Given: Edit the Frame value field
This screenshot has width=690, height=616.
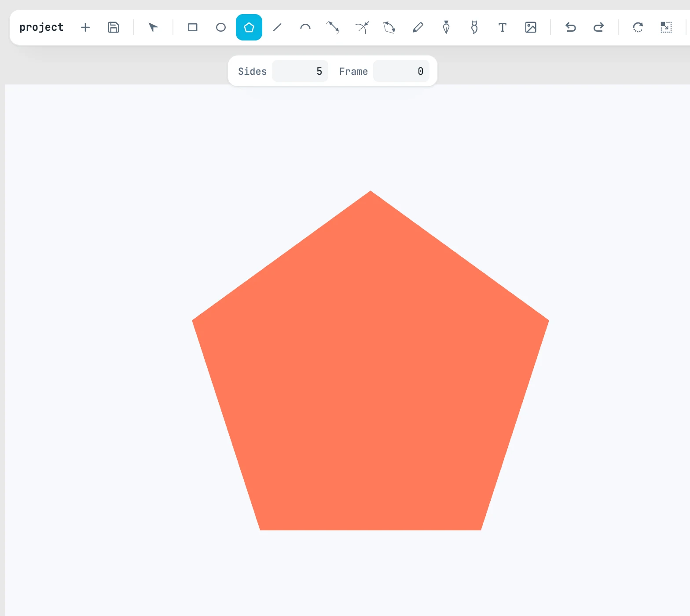Looking at the screenshot, I should 401,71.
